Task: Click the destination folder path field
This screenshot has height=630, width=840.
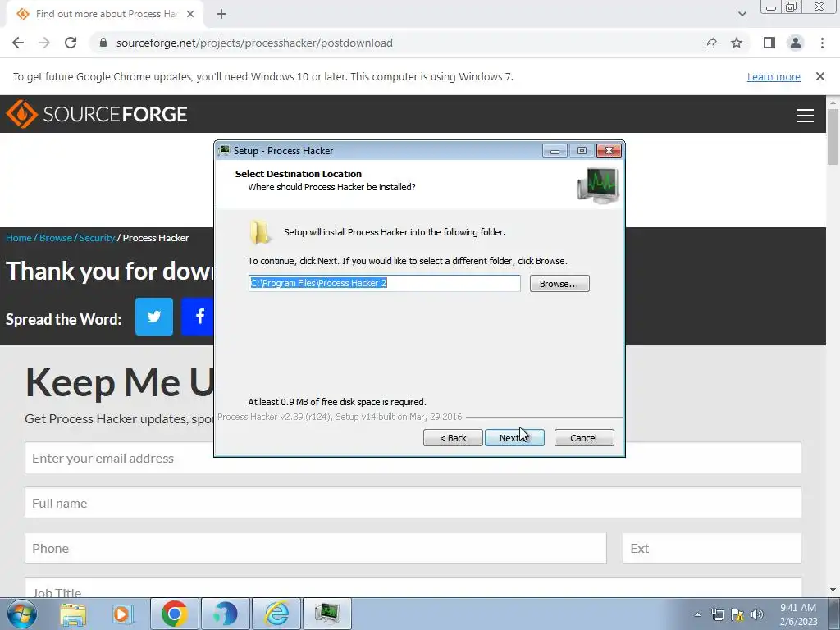Action: point(384,283)
